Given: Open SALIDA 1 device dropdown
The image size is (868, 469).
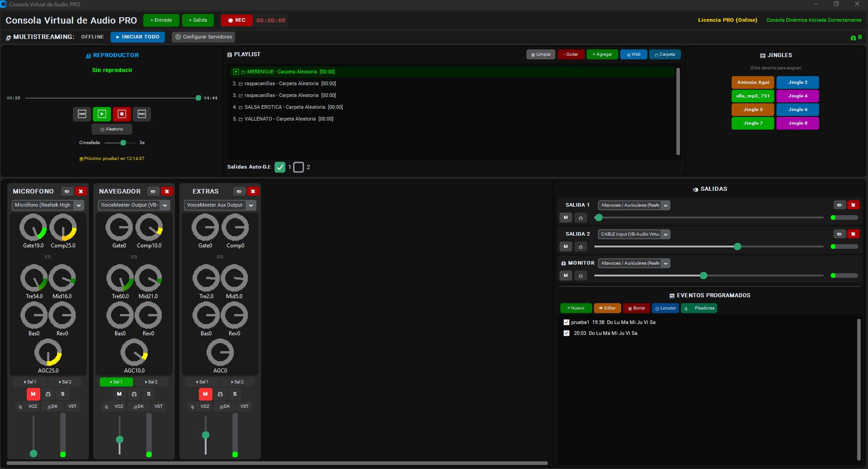Looking at the screenshot, I should point(634,205).
